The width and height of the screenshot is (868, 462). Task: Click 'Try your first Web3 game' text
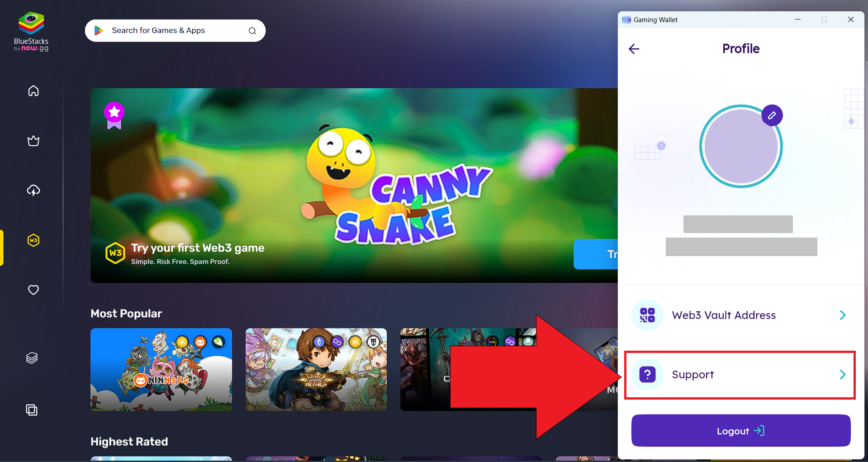(198, 248)
